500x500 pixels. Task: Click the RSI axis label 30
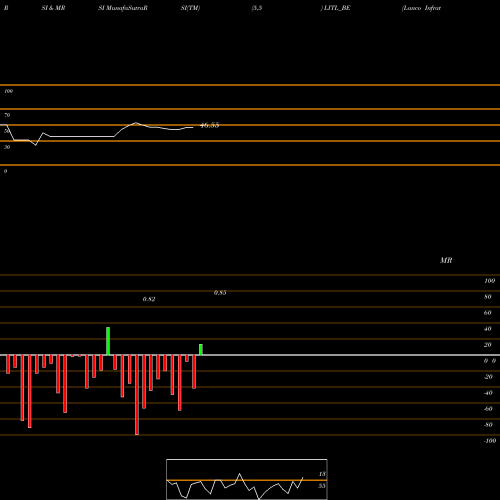[x=7, y=147]
